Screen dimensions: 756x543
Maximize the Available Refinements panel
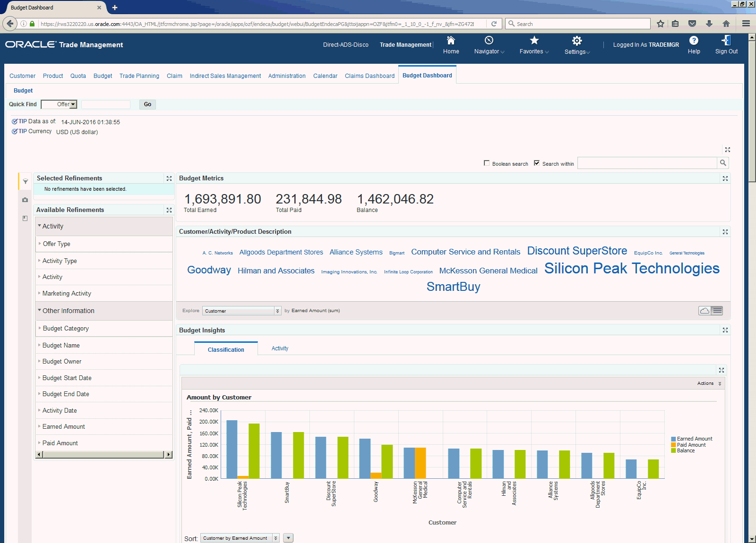pos(169,210)
